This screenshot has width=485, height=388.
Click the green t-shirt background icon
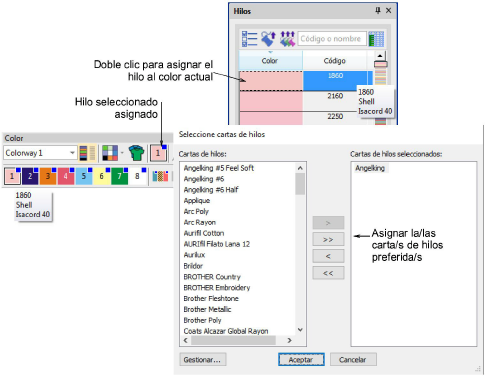136,153
